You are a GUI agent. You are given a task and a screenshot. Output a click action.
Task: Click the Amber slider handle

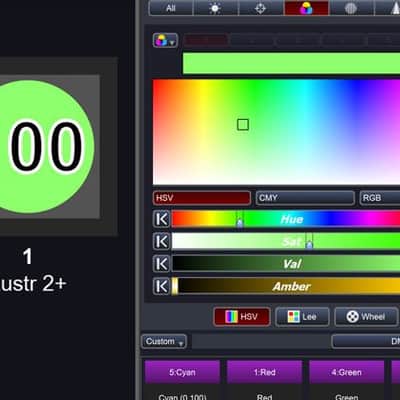[175, 286]
